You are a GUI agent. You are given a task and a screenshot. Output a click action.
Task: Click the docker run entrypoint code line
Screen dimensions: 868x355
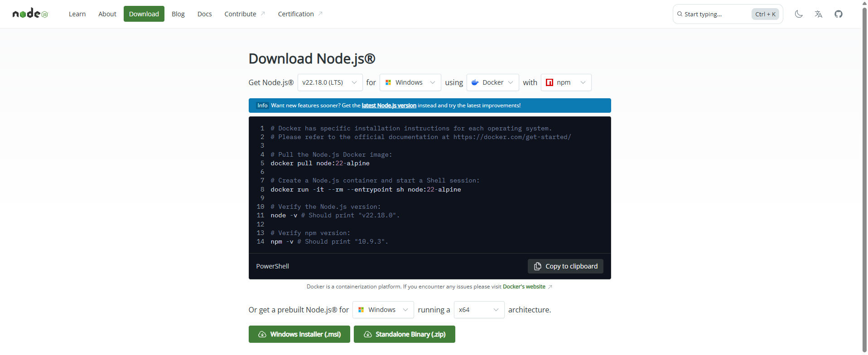(366, 190)
